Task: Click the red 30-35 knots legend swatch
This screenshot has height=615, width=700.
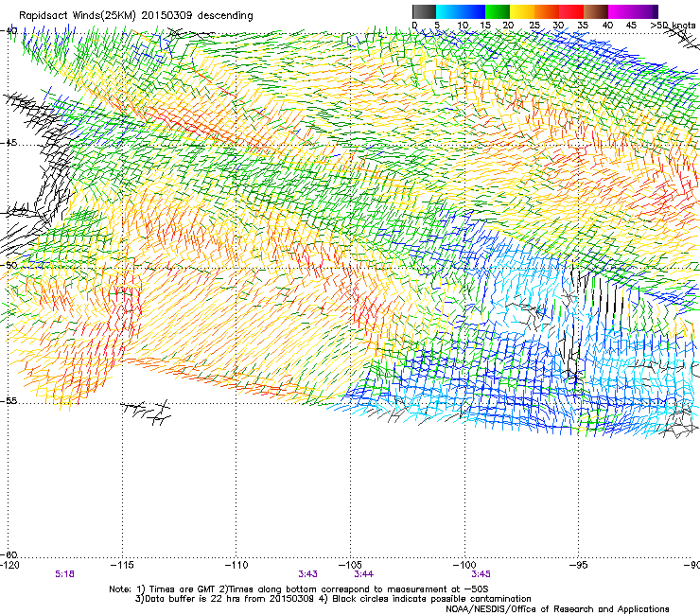Action: (x=571, y=11)
